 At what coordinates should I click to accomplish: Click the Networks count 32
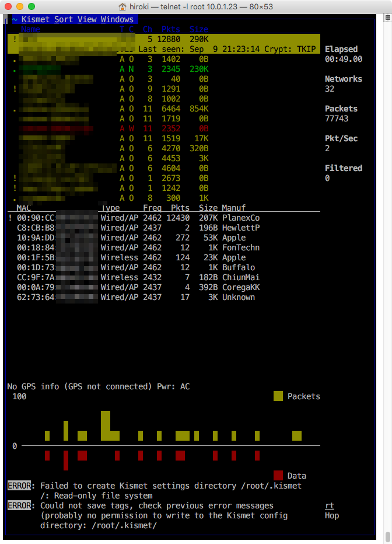pyautogui.click(x=329, y=89)
